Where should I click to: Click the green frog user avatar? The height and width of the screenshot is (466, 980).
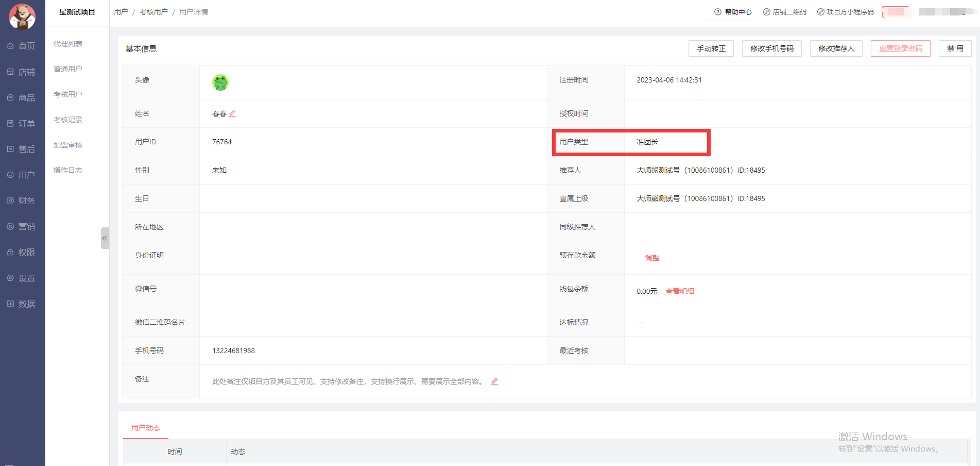[220, 82]
